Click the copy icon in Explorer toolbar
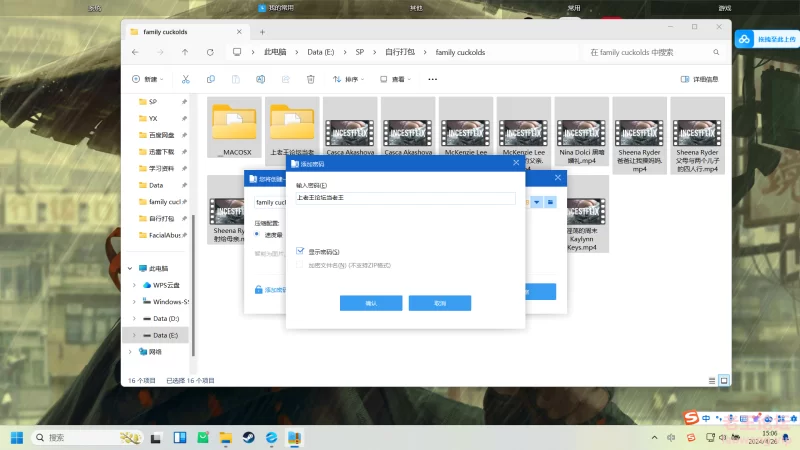The image size is (800, 450). 211,79
